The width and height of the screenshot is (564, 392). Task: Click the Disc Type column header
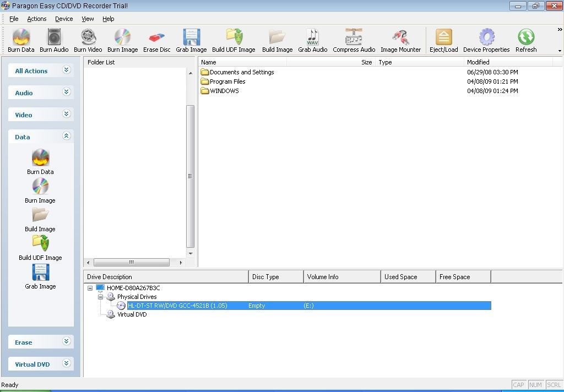[x=276, y=277]
